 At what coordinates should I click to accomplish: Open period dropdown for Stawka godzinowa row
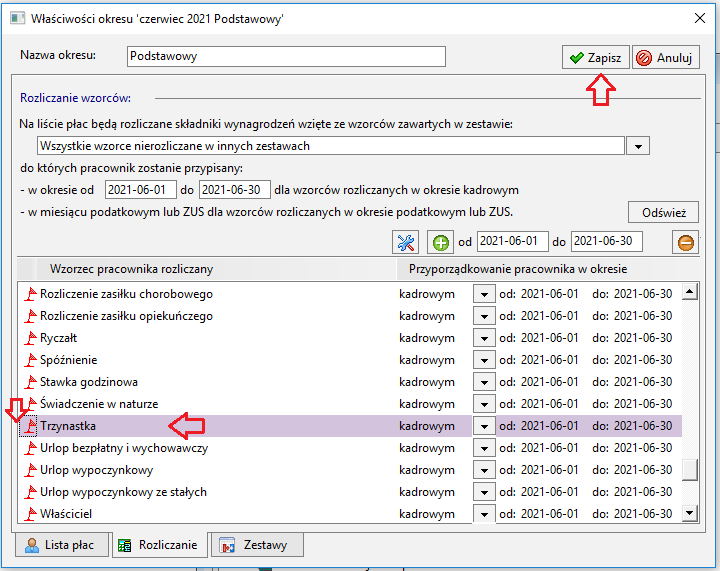pos(484,382)
